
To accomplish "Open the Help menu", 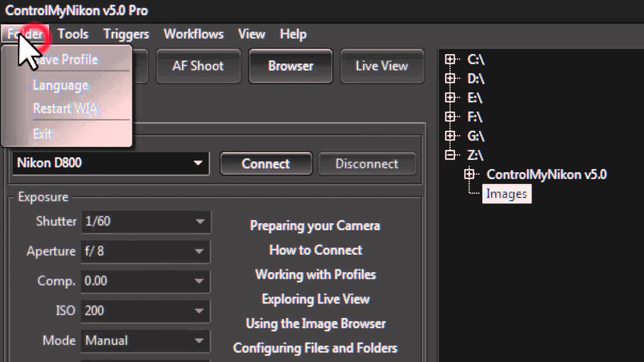I will [293, 34].
